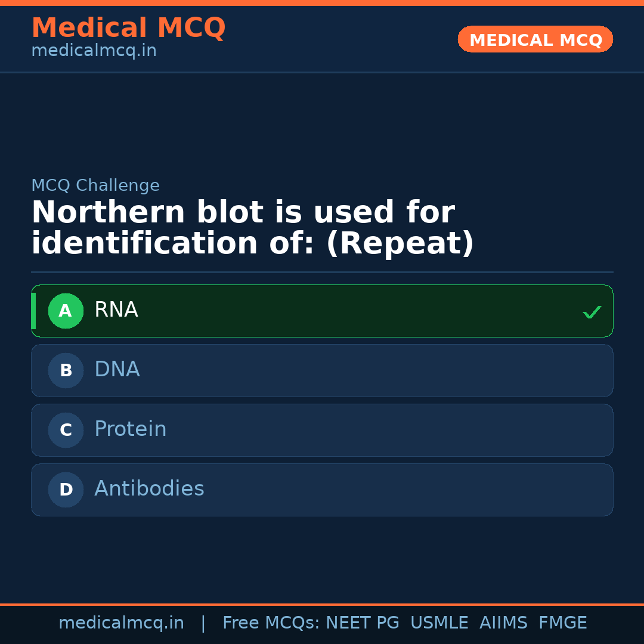Open the medicalmcq.in footer link
This screenshot has width=644, height=644.
[x=121, y=623]
